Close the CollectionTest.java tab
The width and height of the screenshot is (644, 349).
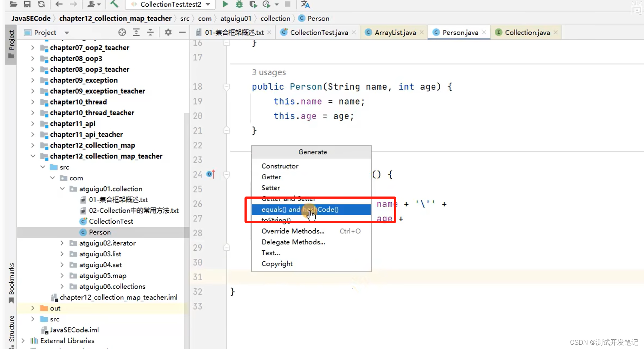[x=354, y=32]
